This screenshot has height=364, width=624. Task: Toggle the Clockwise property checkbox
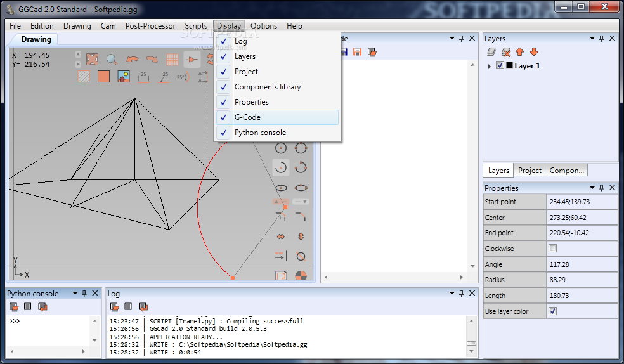click(x=553, y=249)
